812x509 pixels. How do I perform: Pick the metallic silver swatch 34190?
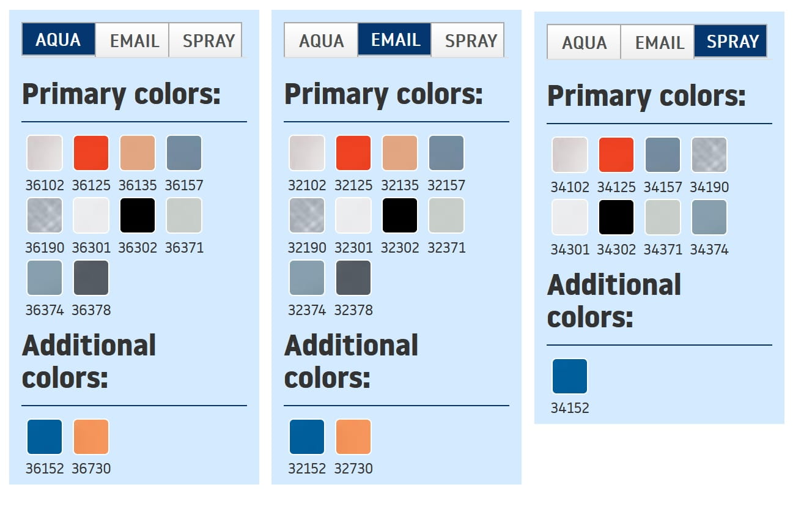point(709,155)
